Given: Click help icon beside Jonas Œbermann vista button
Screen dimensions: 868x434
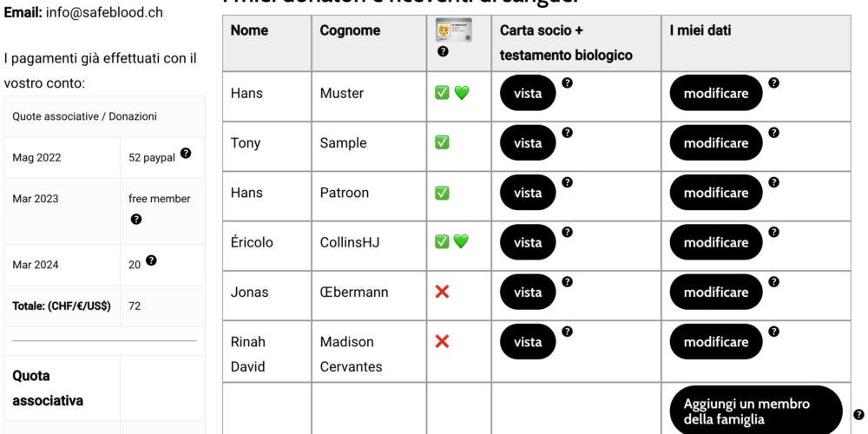Looking at the screenshot, I should tap(567, 282).
